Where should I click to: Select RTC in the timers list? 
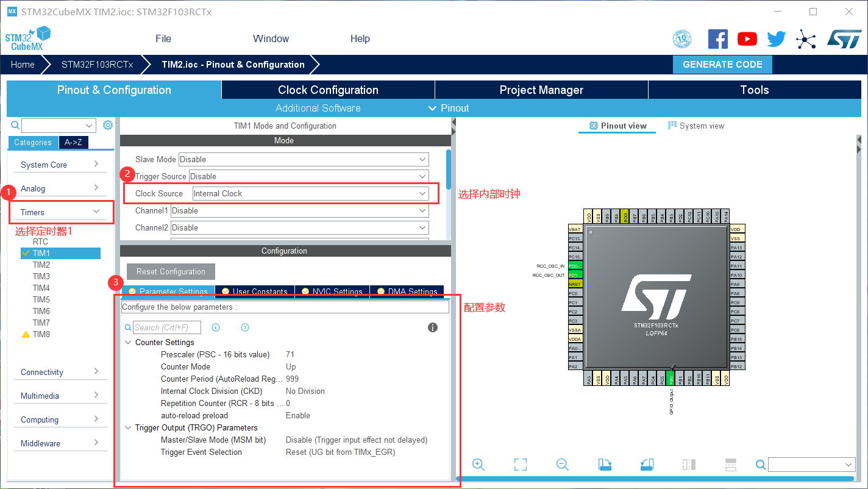coord(40,241)
